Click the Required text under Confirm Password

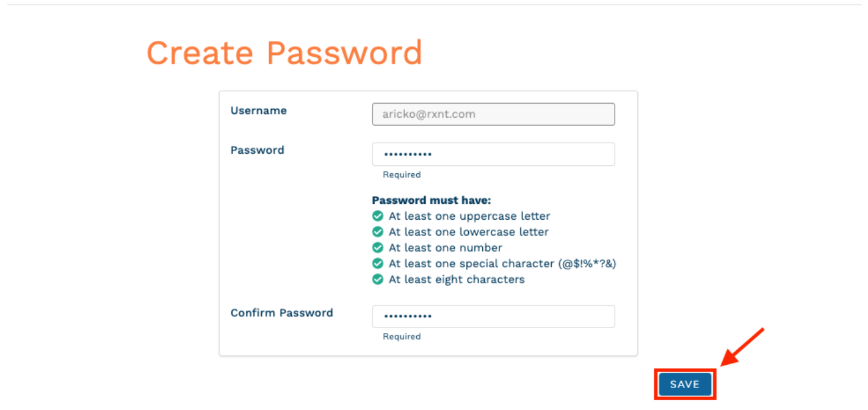pyautogui.click(x=402, y=337)
